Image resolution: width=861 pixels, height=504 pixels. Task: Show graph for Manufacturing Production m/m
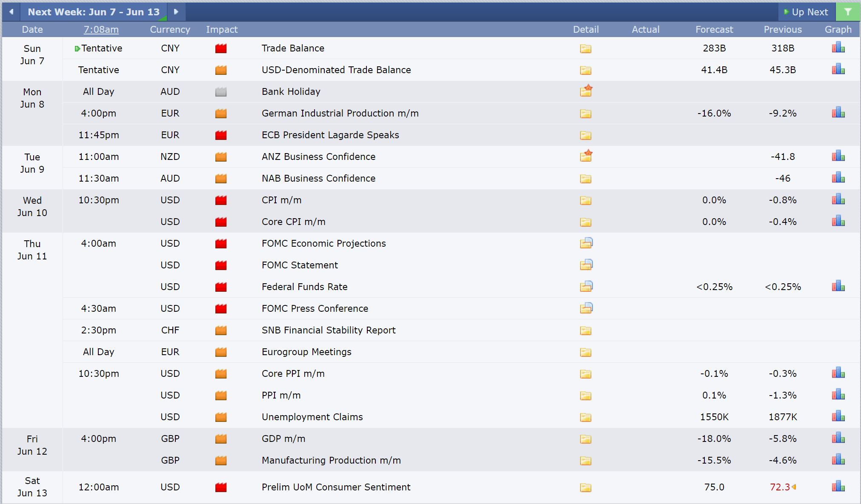[838, 459]
